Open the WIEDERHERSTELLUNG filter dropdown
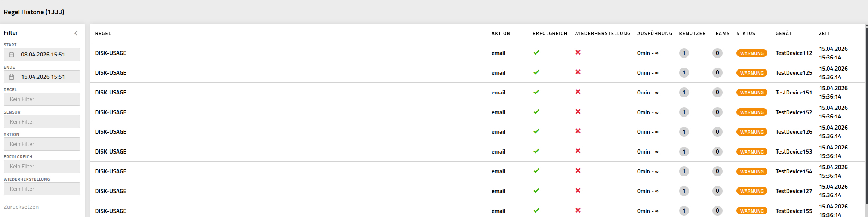 [x=42, y=189]
